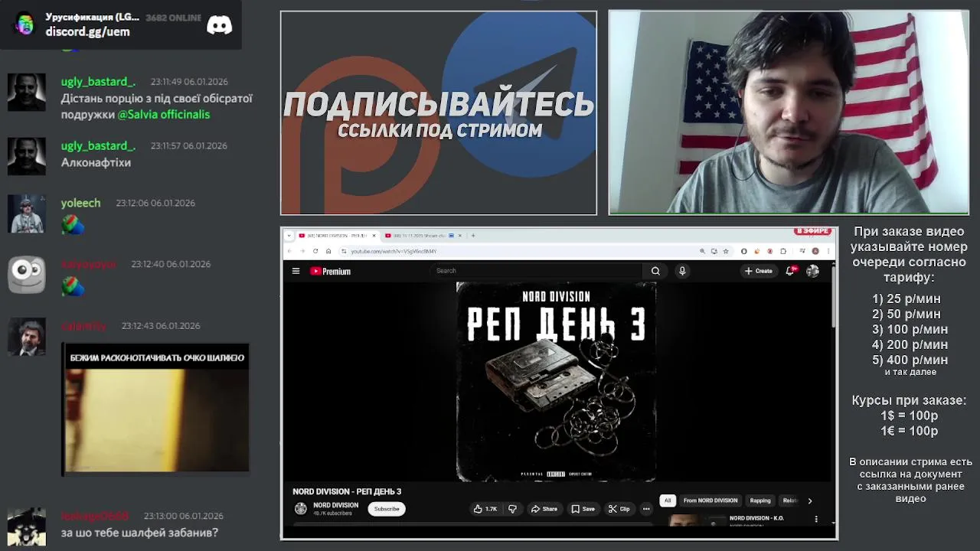
Task: Click NORD DIVISION channel name link
Action: click(335, 505)
